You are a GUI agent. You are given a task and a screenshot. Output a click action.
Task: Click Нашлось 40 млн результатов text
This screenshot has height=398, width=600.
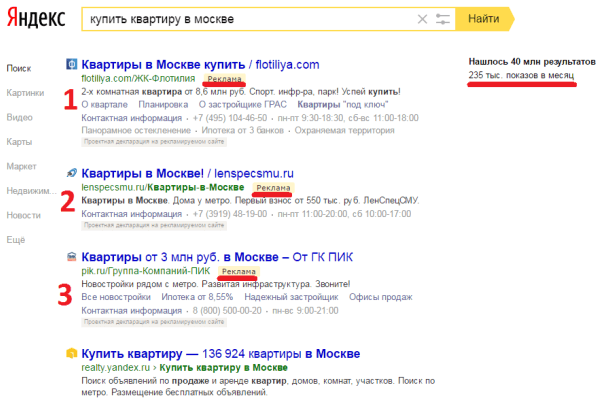click(532, 62)
